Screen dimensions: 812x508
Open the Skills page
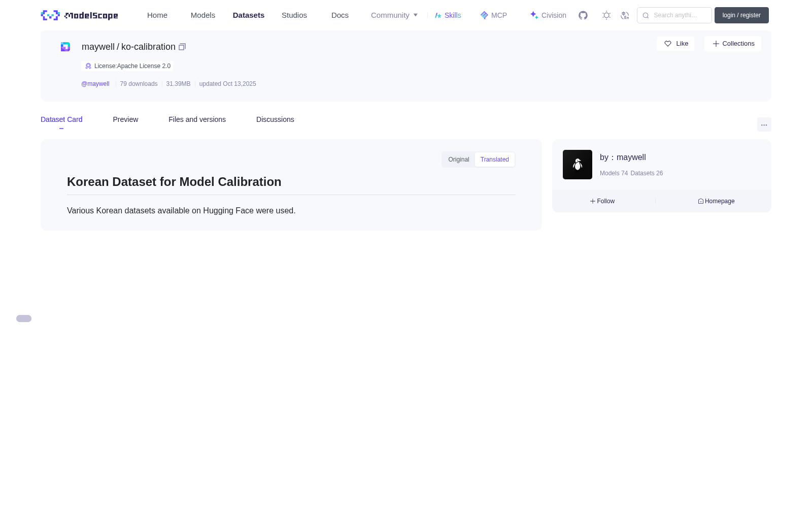pos(448,15)
